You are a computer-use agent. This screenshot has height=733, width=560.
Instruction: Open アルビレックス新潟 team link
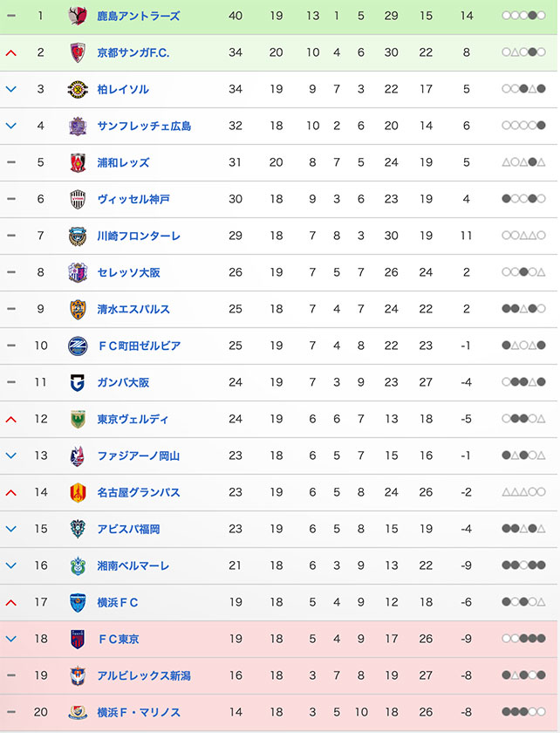tap(144, 675)
